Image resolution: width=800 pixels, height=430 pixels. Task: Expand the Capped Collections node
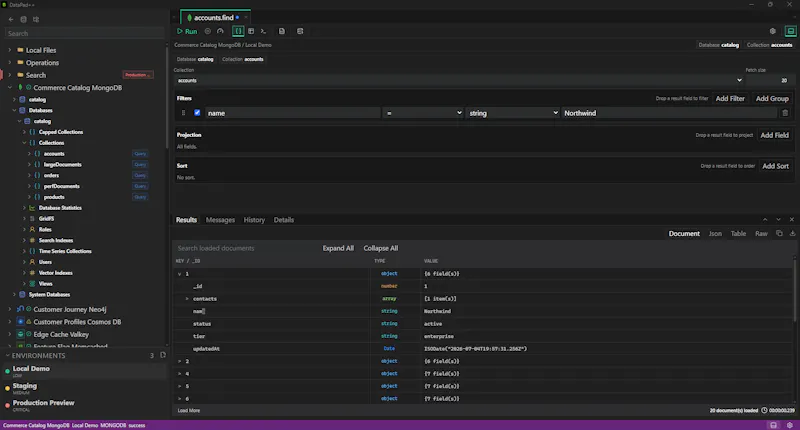click(x=24, y=132)
